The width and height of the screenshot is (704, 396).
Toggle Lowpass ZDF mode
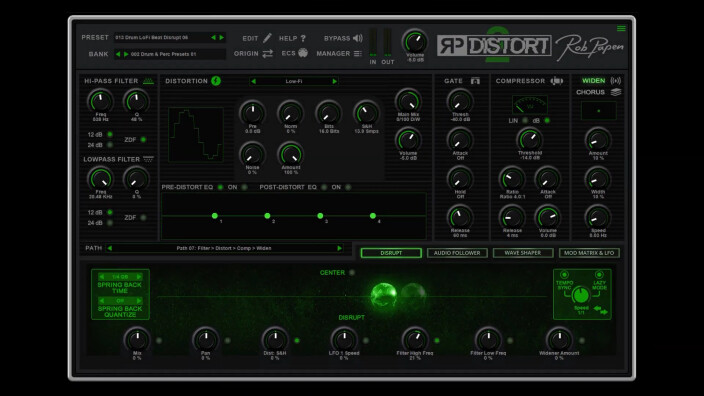[143, 217]
